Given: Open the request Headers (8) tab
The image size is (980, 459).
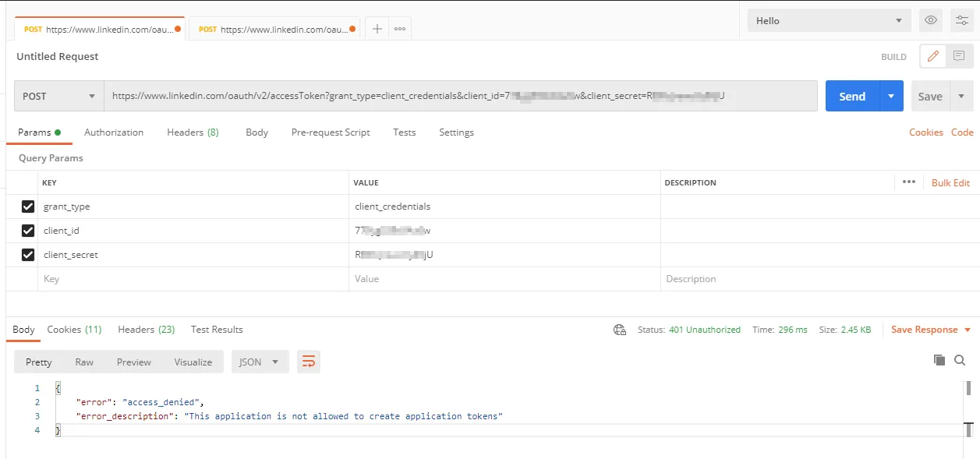Looking at the screenshot, I should coord(193,132).
